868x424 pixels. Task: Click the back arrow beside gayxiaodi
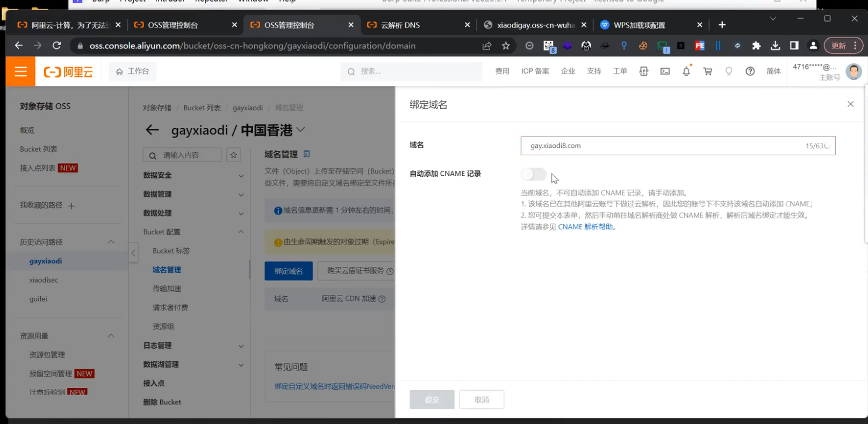(x=153, y=130)
